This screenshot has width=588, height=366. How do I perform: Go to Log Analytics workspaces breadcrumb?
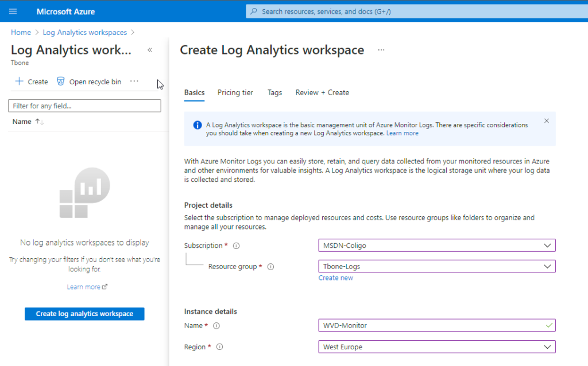pyautogui.click(x=85, y=32)
